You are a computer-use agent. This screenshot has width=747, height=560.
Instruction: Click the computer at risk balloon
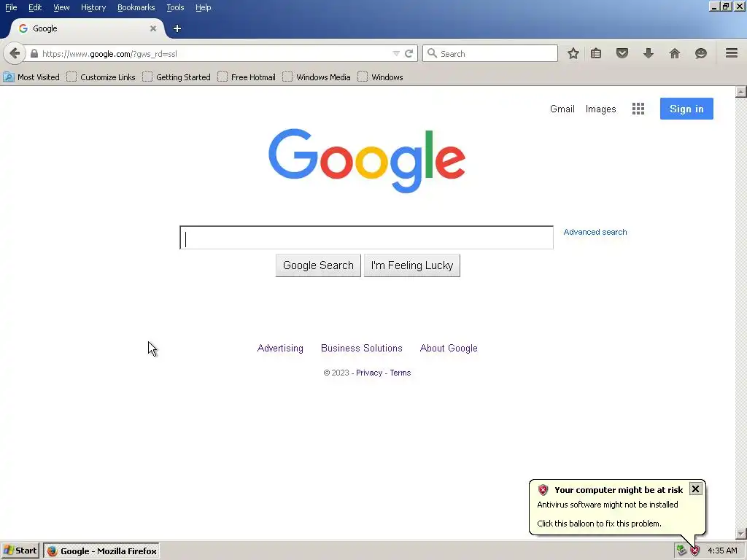tap(617, 507)
